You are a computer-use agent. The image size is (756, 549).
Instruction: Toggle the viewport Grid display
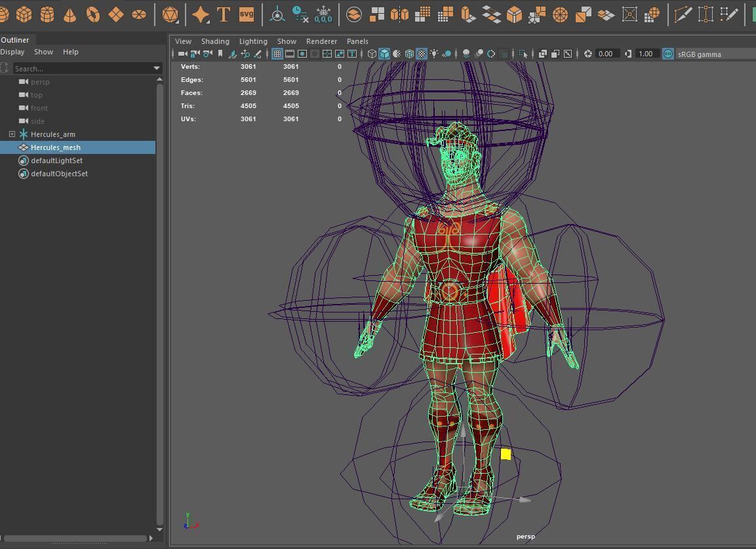[x=277, y=54]
